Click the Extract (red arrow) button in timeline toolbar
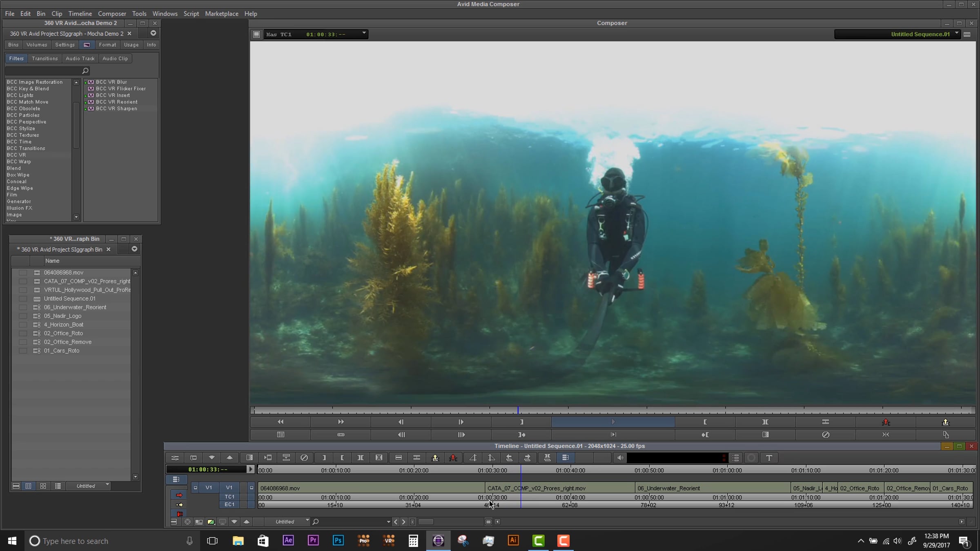 click(x=453, y=458)
